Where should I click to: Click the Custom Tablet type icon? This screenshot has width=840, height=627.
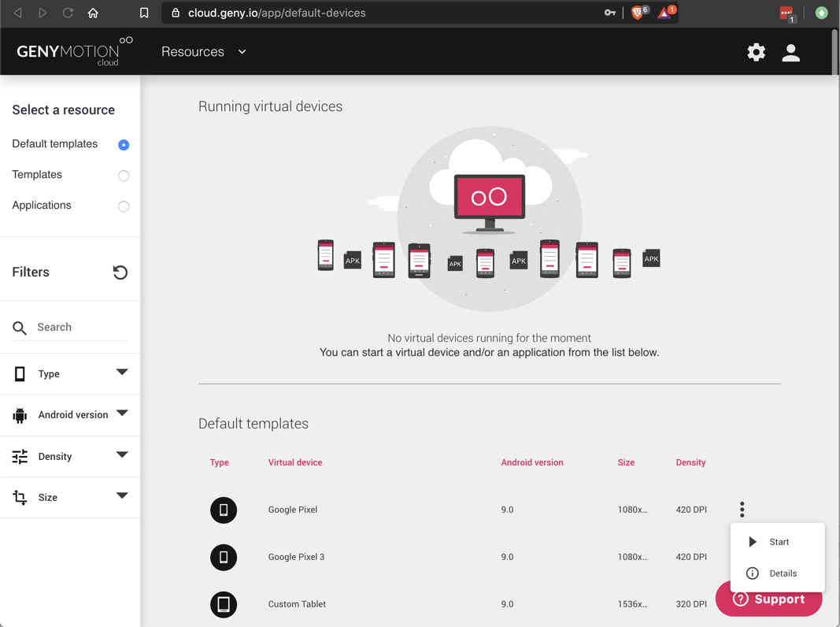[x=224, y=604]
